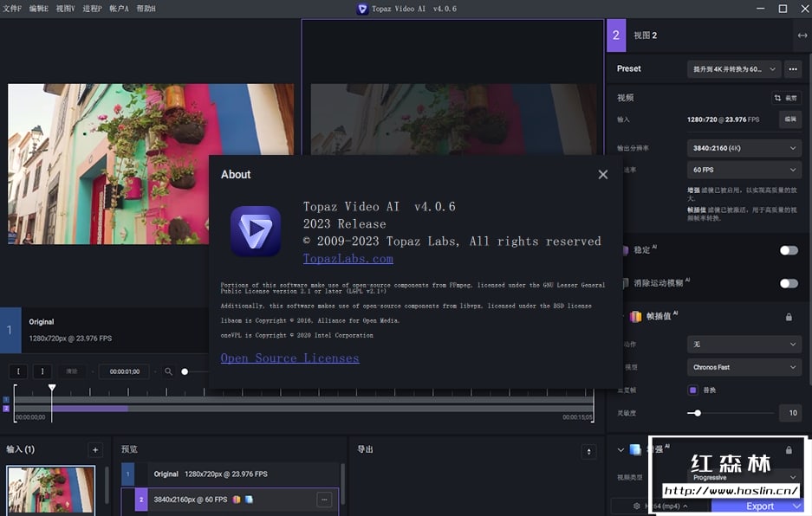
Task: Open the 无 slow motion dropdown
Action: 744,345
